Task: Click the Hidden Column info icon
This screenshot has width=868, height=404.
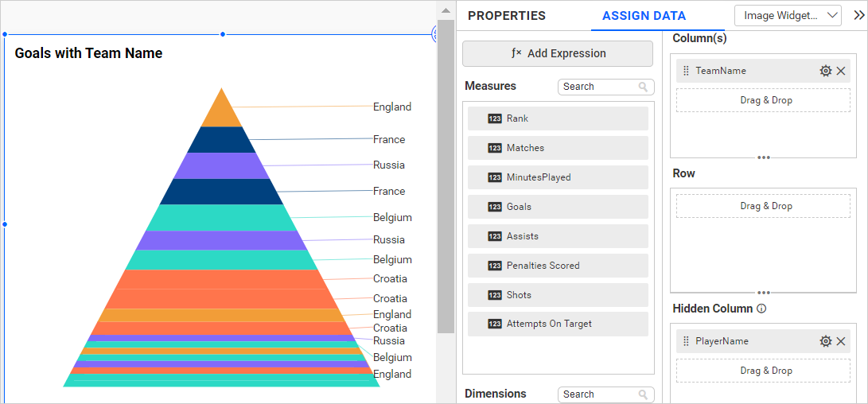Action: 761,309
